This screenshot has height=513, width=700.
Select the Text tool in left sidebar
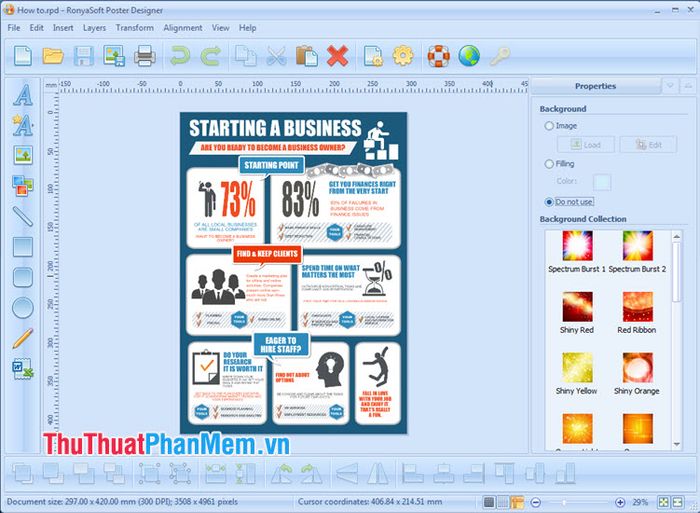coord(22,95)
